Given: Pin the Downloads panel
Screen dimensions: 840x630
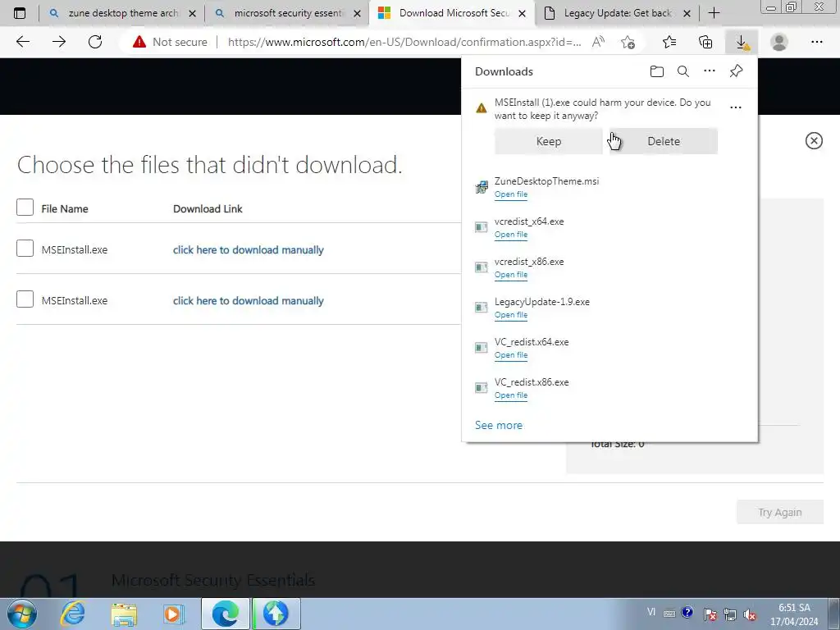Looking at the screenshot, I should [736, 71].
